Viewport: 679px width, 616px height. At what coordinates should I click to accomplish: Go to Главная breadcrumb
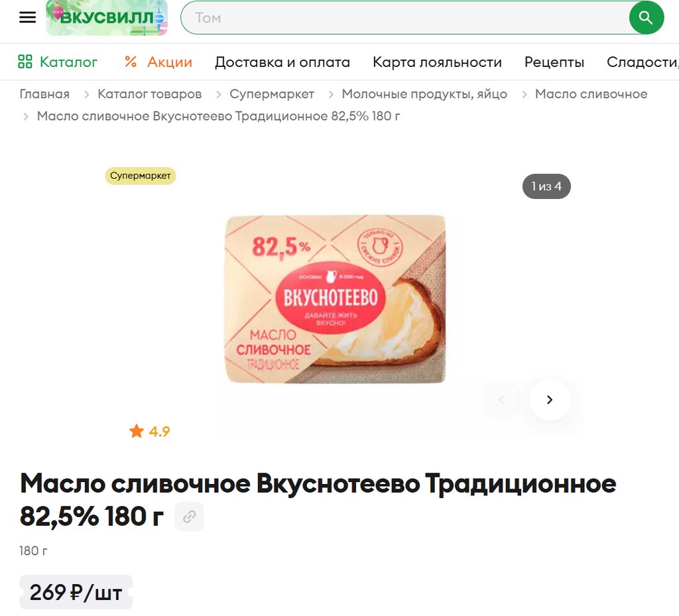pos(44,94)
